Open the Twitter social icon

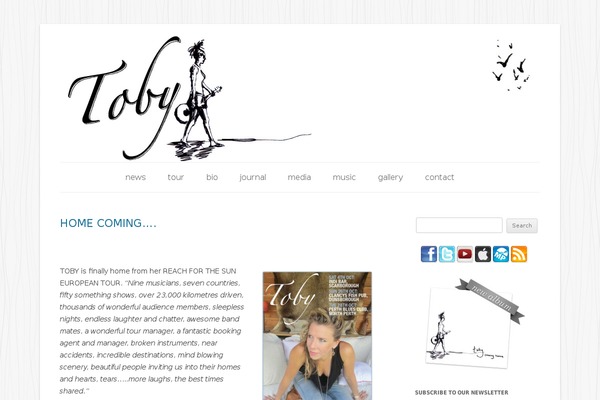click(x=447, y=254)
